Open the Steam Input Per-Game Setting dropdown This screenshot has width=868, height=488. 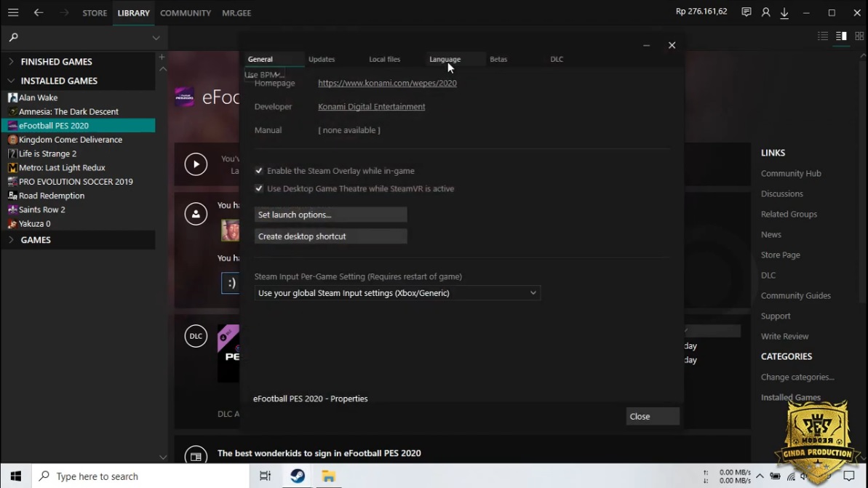pyautogui.click(x=397, y=292)
